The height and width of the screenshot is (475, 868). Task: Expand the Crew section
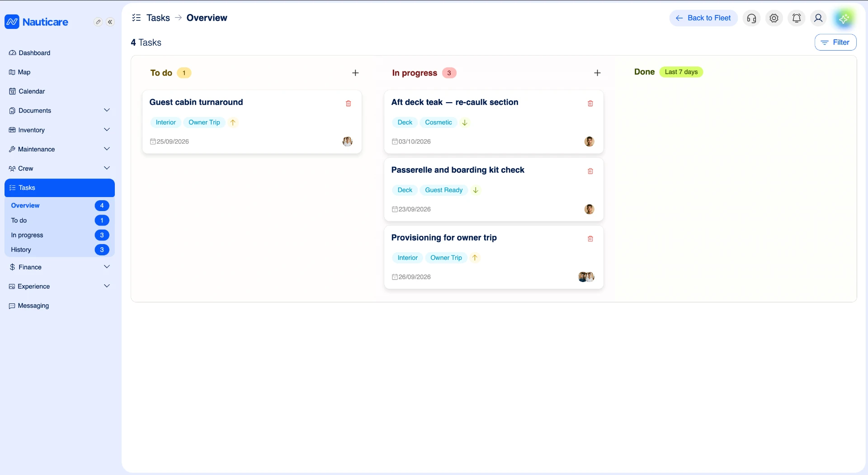[x=59, y=169]
